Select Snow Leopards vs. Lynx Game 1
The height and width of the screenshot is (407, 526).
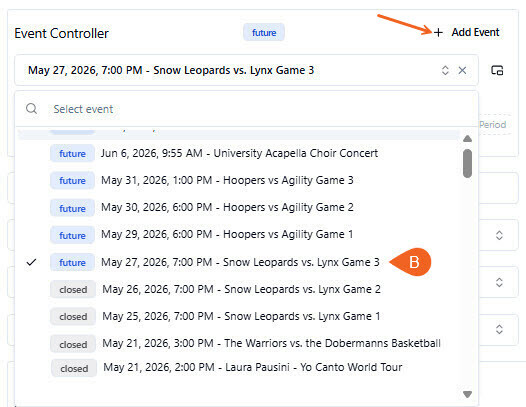click(239, 316)
